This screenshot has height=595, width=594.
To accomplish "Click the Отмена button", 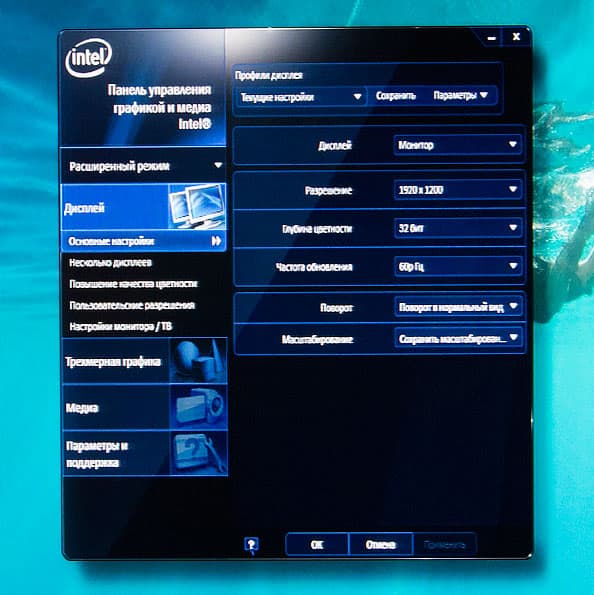I will (x=380, y=545).
